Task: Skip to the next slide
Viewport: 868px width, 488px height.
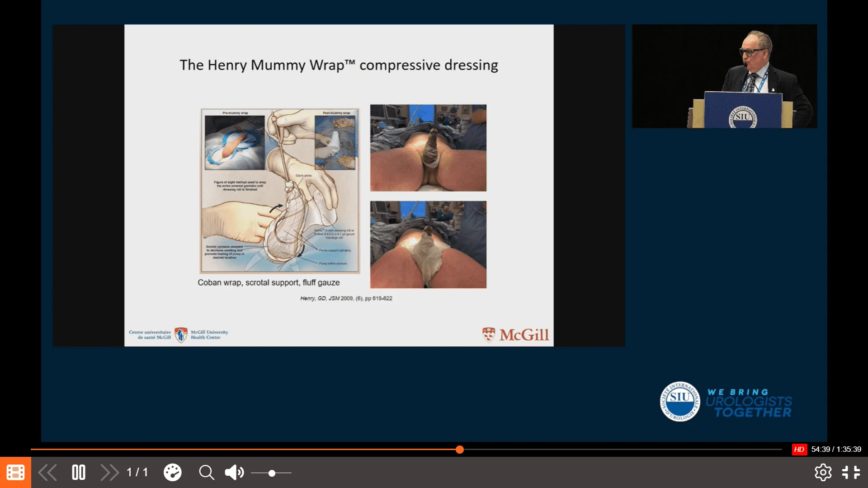Action: (x=109, y=473)
